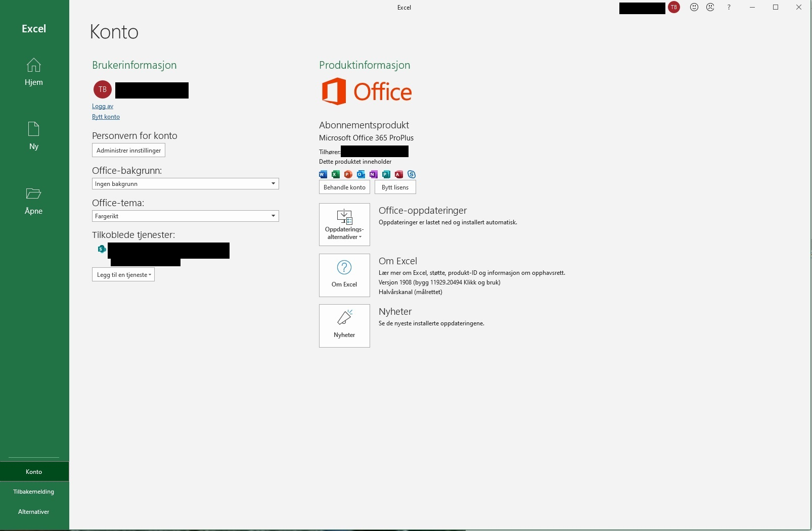Close the Excel window

click(799, 7)
